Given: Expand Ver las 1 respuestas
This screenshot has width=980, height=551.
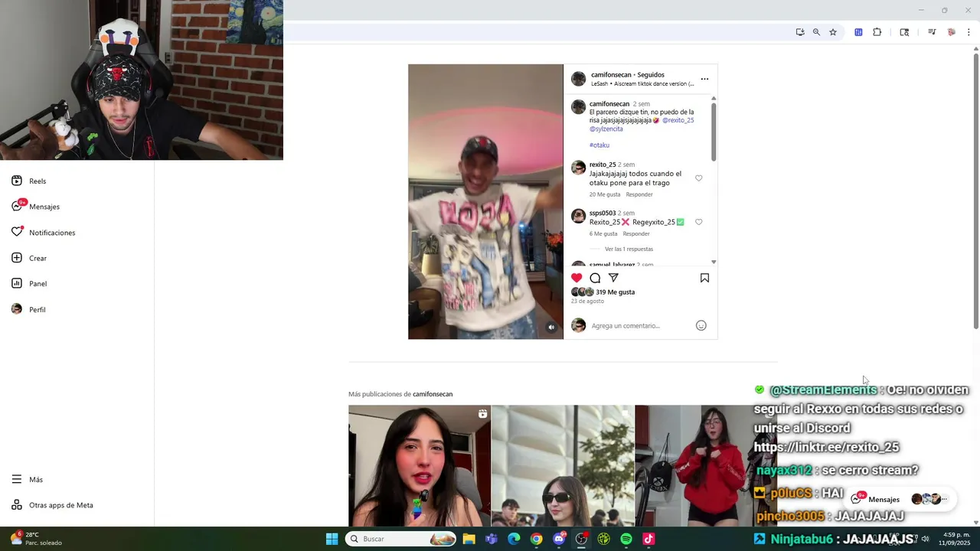Looking at the screenshot, I should point(629,249).
